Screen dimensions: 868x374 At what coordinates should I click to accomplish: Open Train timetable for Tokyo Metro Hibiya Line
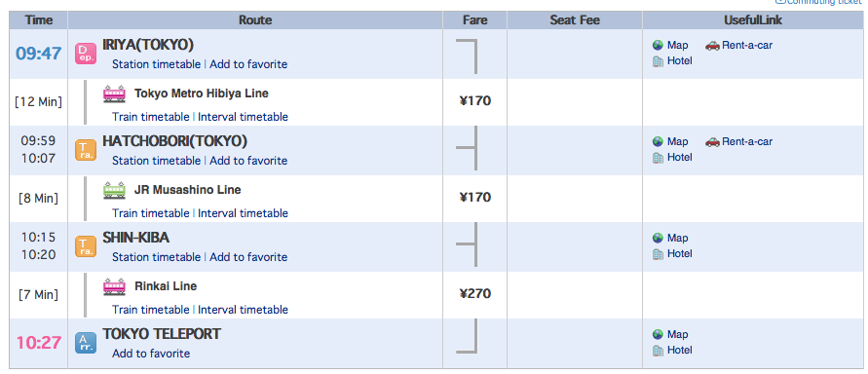(151, 117)
